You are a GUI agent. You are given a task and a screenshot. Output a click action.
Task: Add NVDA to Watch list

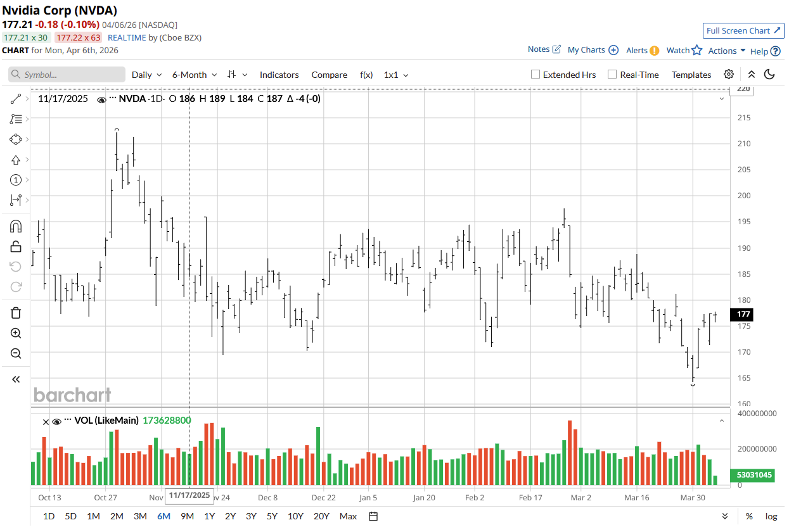684,50
